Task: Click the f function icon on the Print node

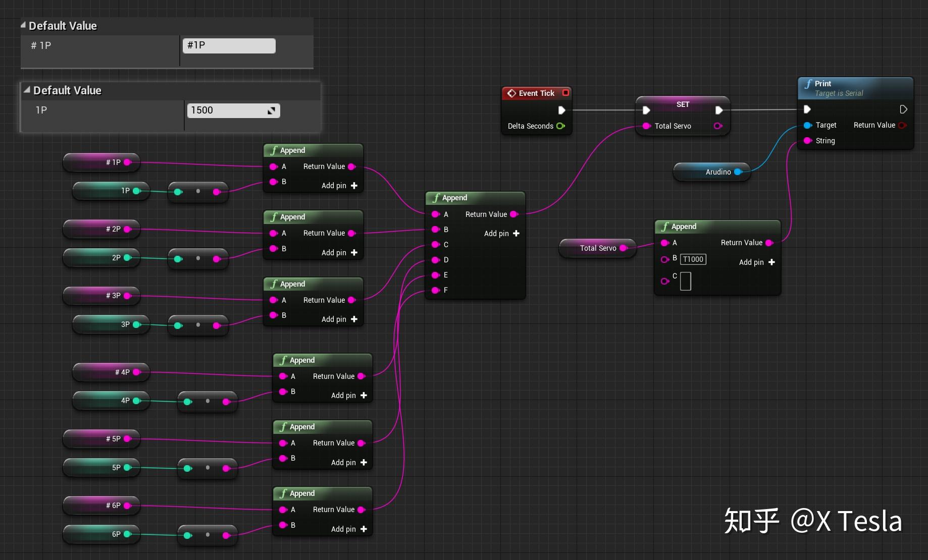Action: pos(810,84)
